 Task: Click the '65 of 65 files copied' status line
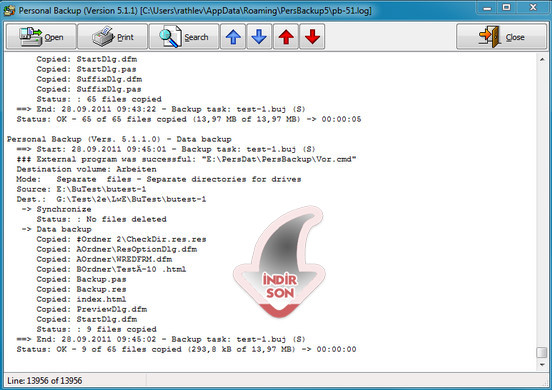[189, 119]
